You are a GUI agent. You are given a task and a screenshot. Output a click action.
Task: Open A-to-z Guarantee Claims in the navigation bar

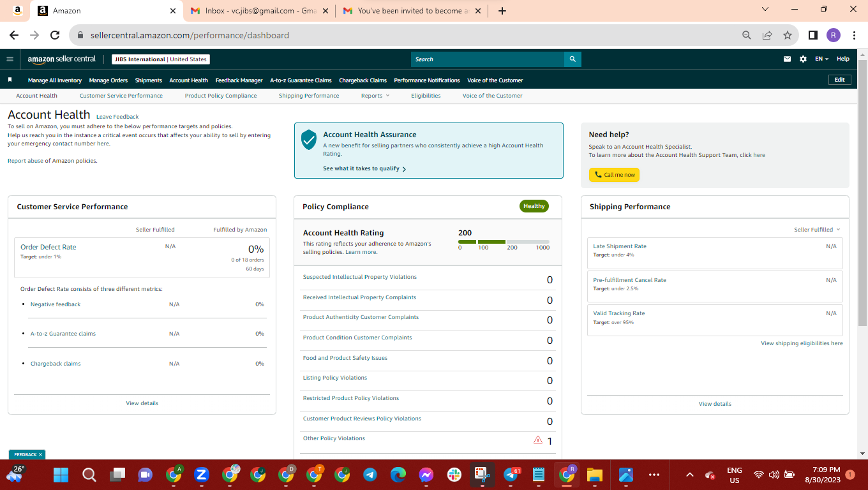pyautogui.click(x=301, y=80)
